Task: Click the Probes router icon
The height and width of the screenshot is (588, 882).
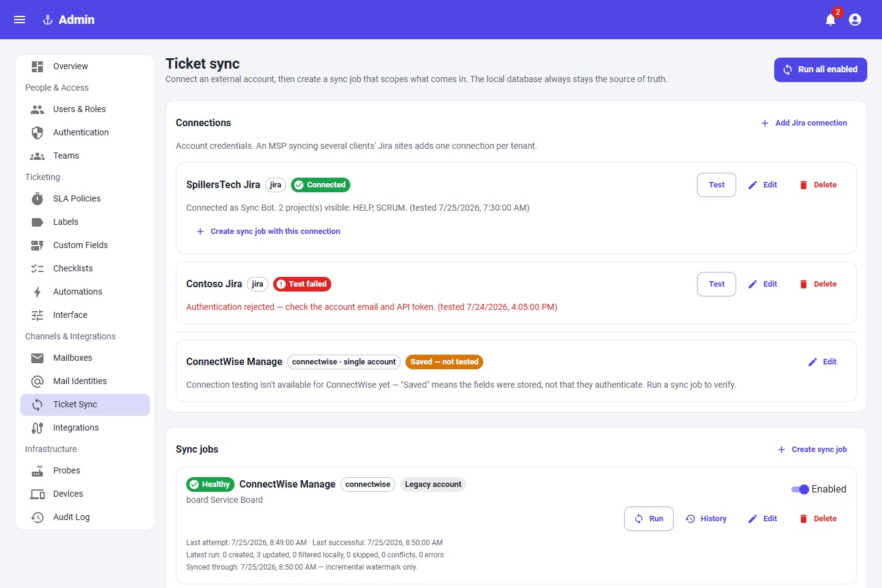Action: [x=37, y=470]
